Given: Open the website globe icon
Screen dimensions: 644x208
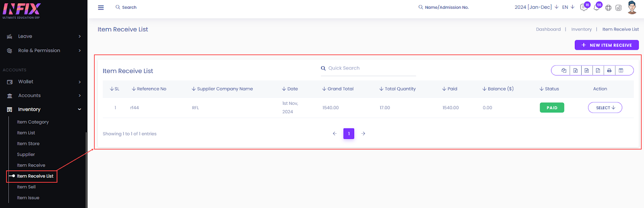Looking at the screenshot, I should 608,8.
